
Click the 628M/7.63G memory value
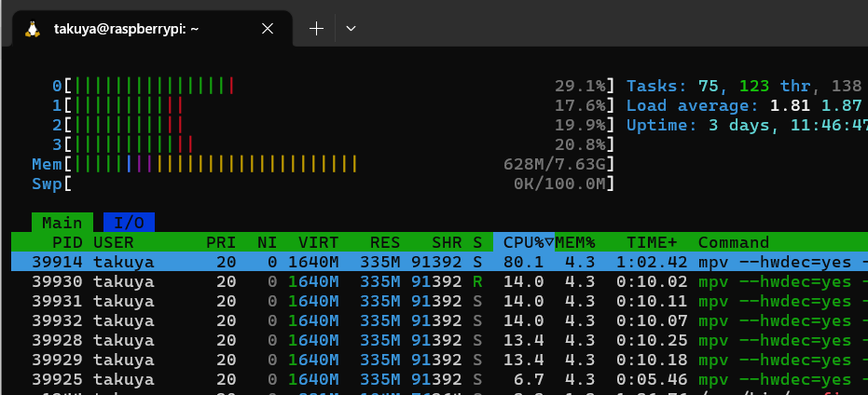[x=555, y=164]
